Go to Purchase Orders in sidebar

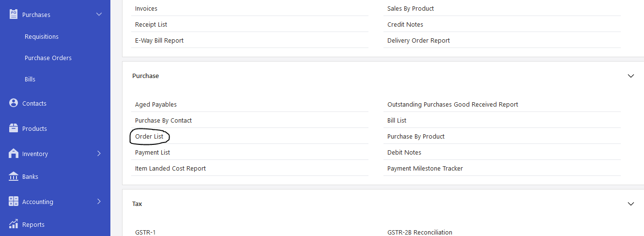coord(48,58)
